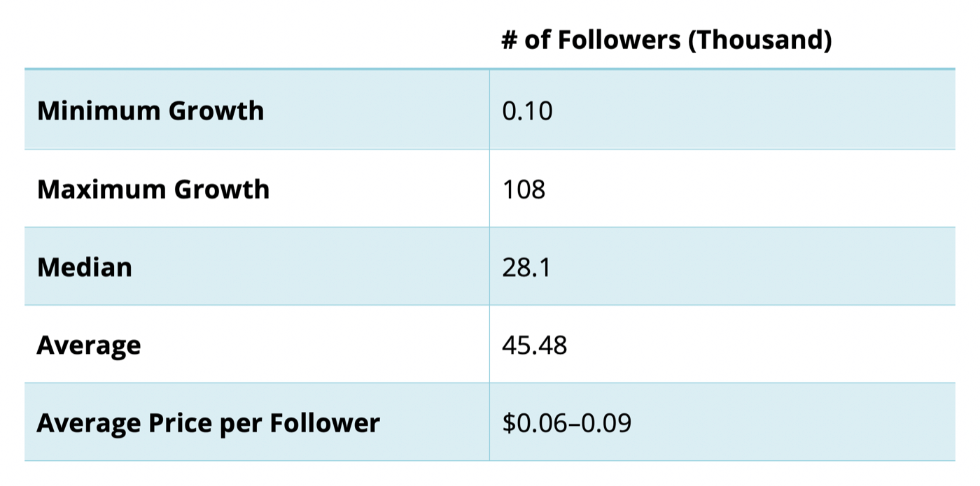The height and width of the screenshot is (486, 980).
Task: Click the word "of" in the column header
Action: 537,40
